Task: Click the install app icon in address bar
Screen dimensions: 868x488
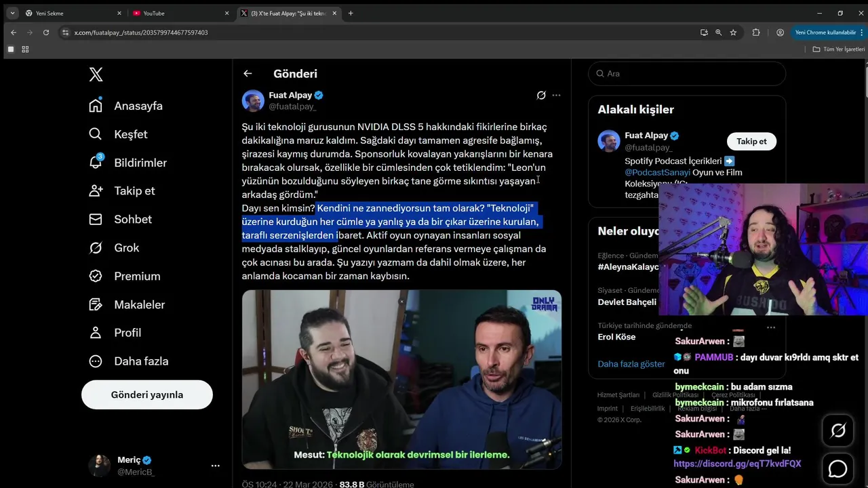Action: (704, 33)
